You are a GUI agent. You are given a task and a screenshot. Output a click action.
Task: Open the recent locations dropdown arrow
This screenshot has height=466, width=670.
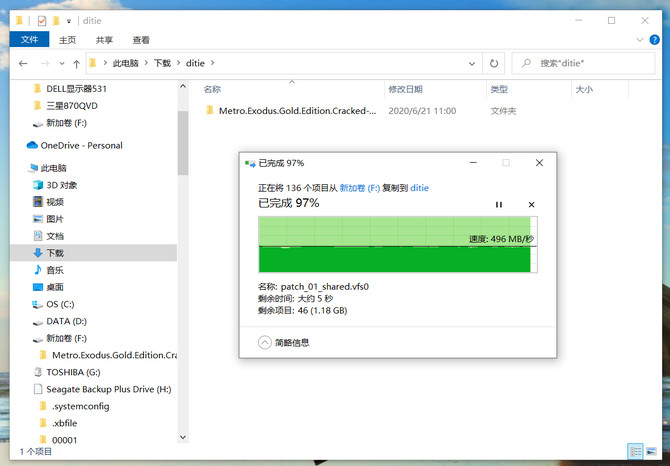click(61, 63)
